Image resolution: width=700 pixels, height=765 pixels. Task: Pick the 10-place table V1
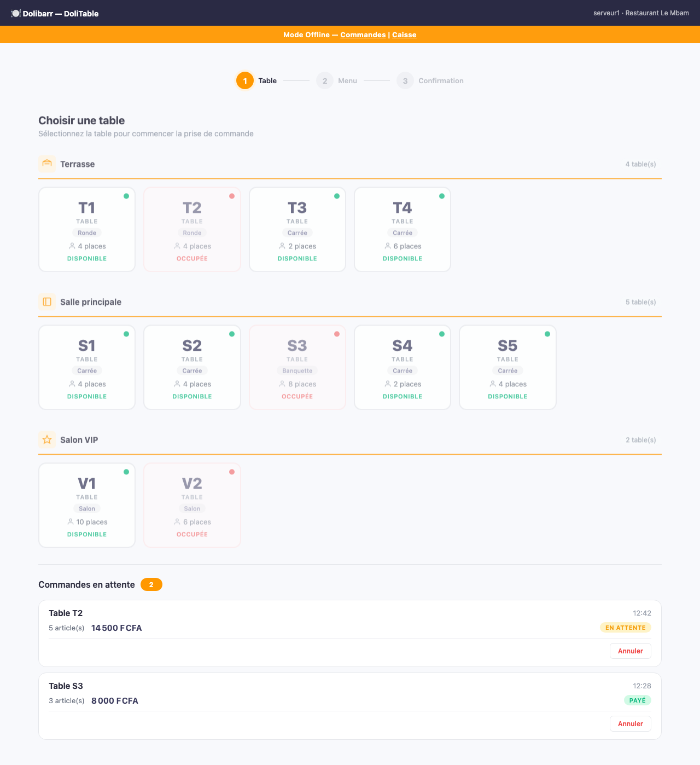coord(87,505)
